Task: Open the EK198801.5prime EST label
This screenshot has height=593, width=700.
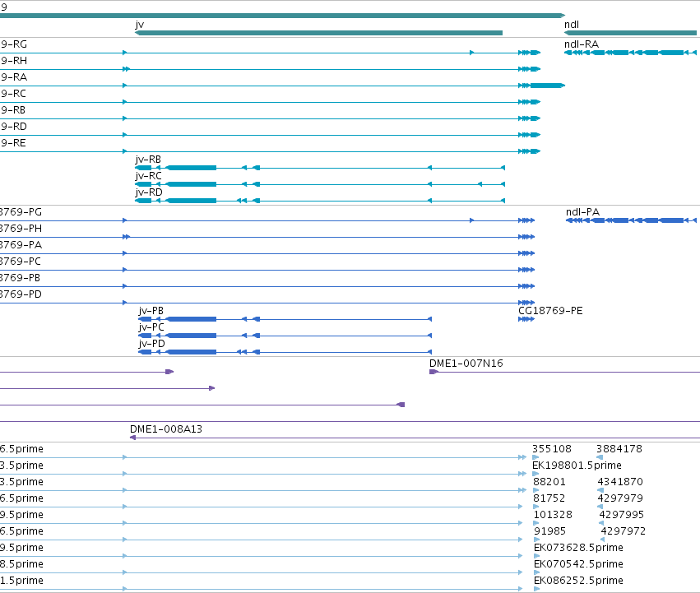Action: click(x=577, y=466)
